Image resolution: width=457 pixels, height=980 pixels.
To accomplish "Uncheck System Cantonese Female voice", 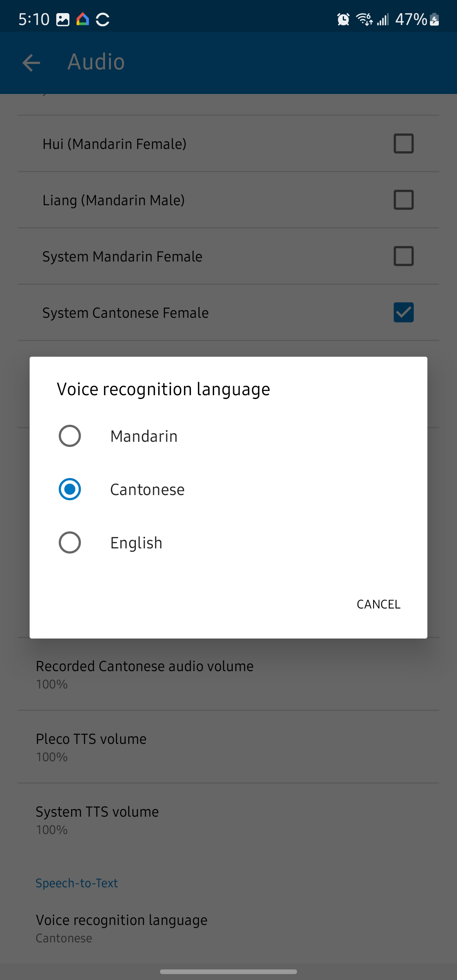I will (403, 312).
